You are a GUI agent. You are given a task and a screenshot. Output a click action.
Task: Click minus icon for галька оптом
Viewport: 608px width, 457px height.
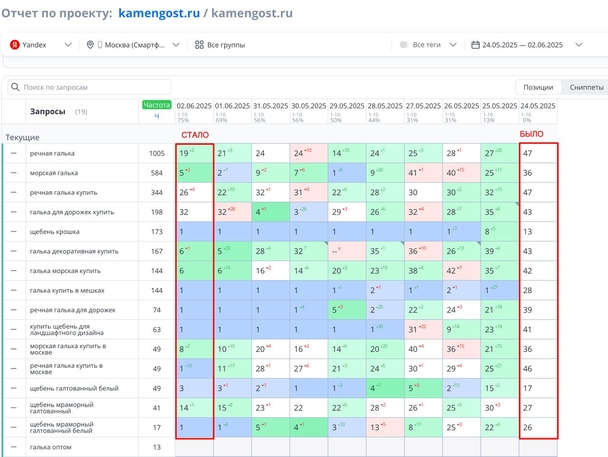point(14,447)
